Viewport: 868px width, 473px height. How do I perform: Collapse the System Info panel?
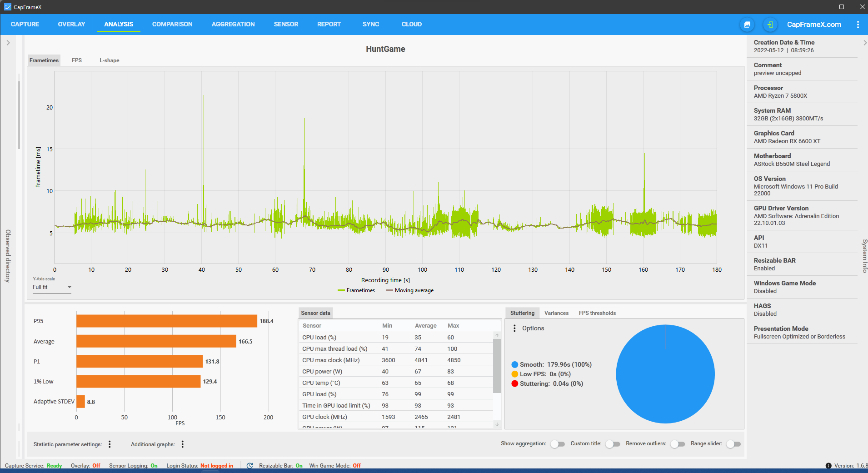point(864,43)
